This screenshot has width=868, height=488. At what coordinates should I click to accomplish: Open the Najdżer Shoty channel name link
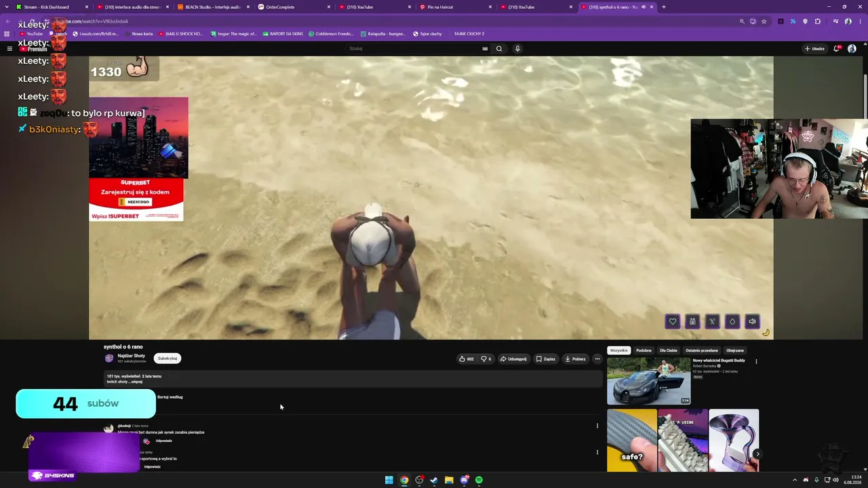point(132,356)
